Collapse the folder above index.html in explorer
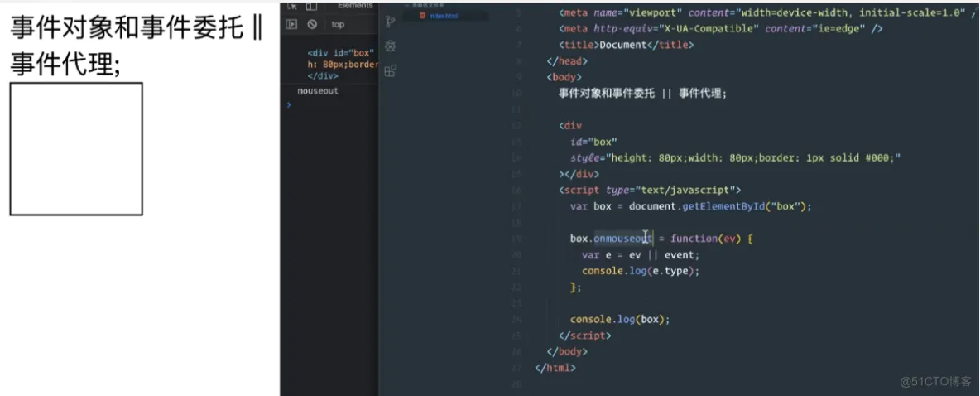The height and width of the screenshot is (396, 980). click(x=427, y=6)
